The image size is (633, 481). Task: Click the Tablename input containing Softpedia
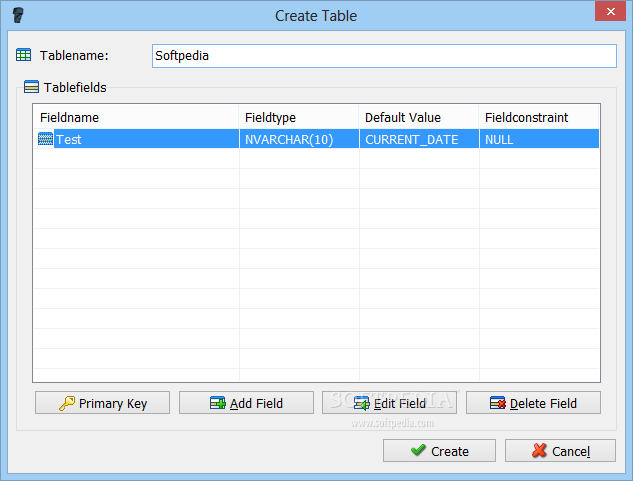point(384,56)
